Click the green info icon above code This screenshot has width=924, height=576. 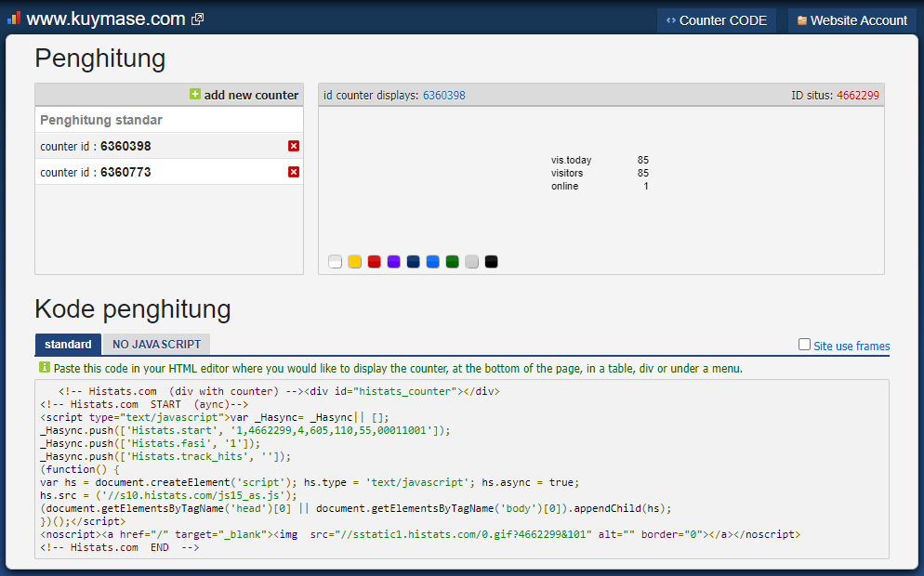45,368
